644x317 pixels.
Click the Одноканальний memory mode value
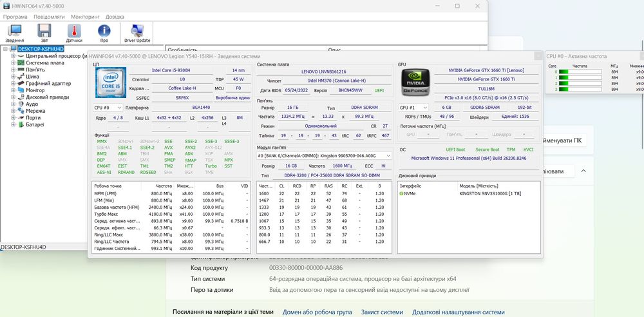pyautogui.click(x=321, y=126)
